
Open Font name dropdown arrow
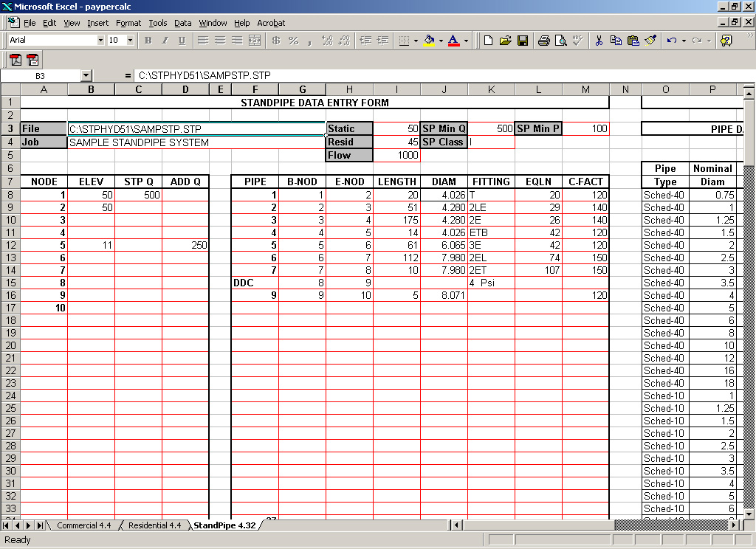(100, 40)
